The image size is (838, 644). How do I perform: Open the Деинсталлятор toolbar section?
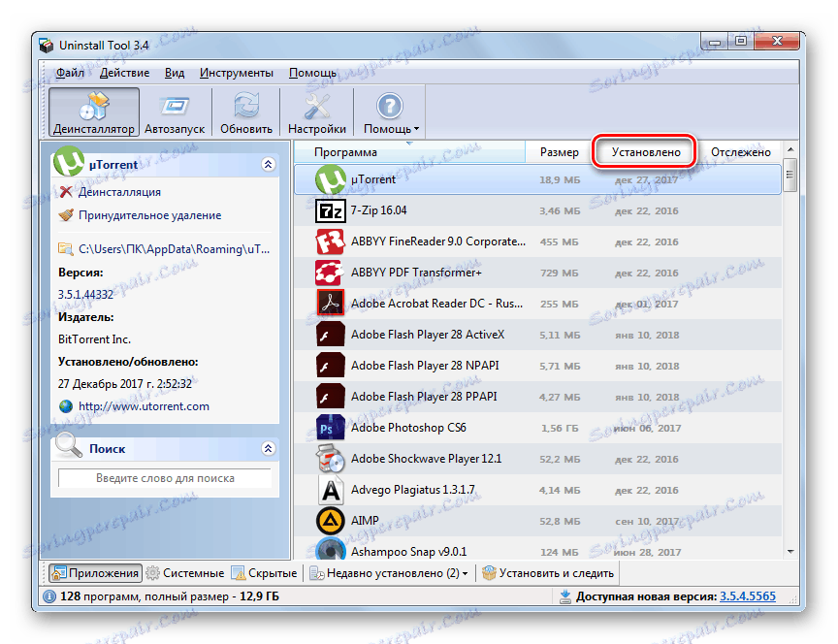pos(94,113)
